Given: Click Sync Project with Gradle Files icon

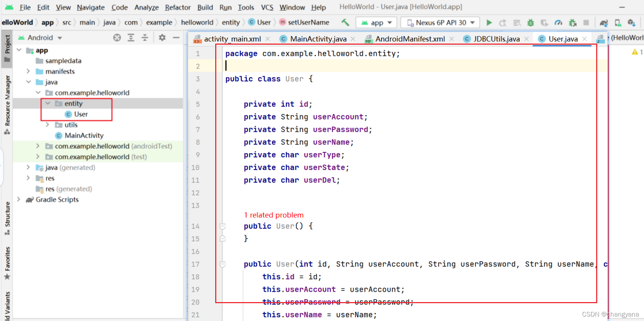Looking at the screenshot, I should [x=604, y=23].
